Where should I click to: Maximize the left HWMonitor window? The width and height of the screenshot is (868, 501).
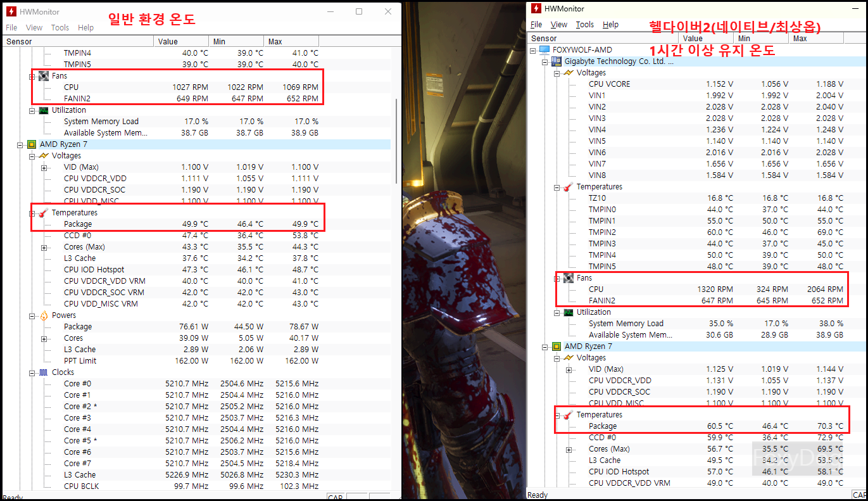[359, 11]
